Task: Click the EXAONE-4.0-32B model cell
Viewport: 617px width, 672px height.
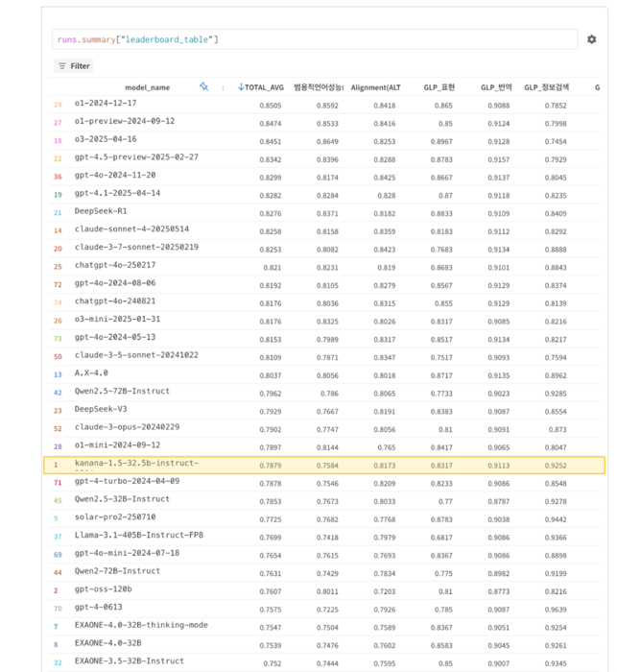Action: (x=108, y=642)
